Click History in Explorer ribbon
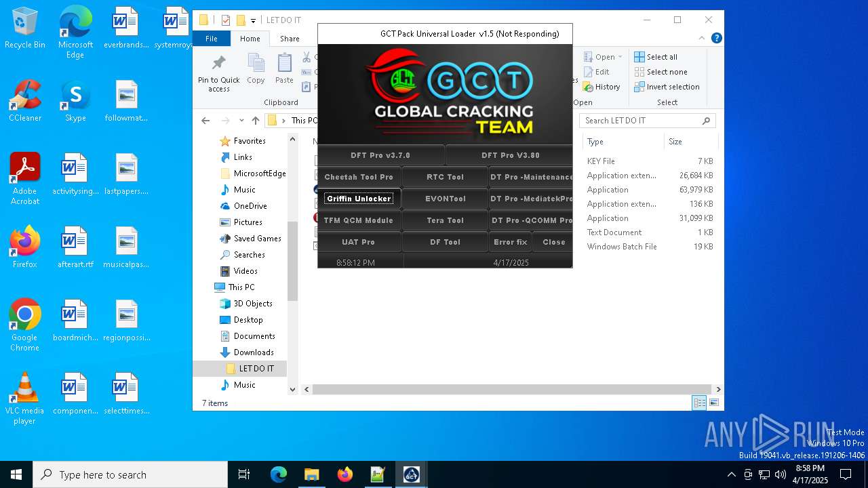Viewport: 868px width, 488px height. pos(601,87)
